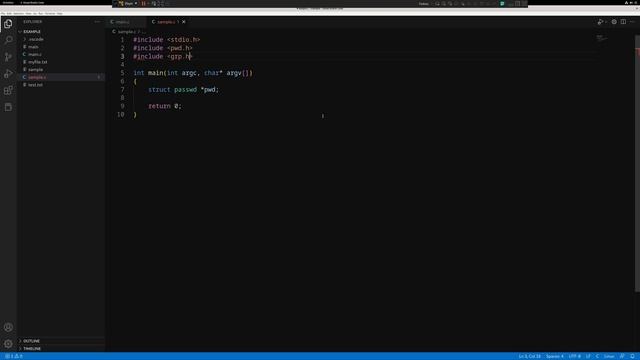
Task: Open the dropdown arrow next to run icon
Action: click(606, 22)
